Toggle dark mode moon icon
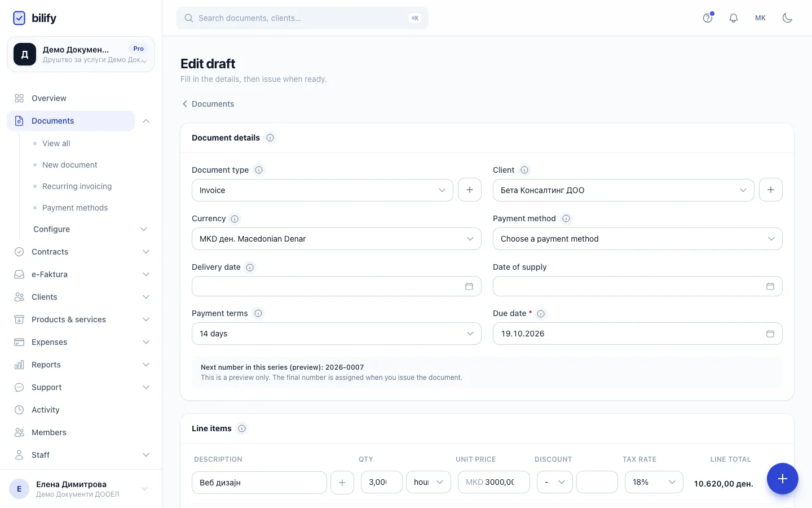This screenshot has height=508, width=812. (788, 18)
